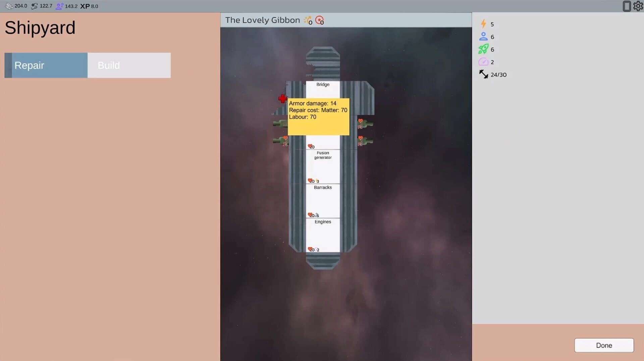Switch to the Repair tab
Image resolution: width=644 pixels, height=361 pixels.
46,65
